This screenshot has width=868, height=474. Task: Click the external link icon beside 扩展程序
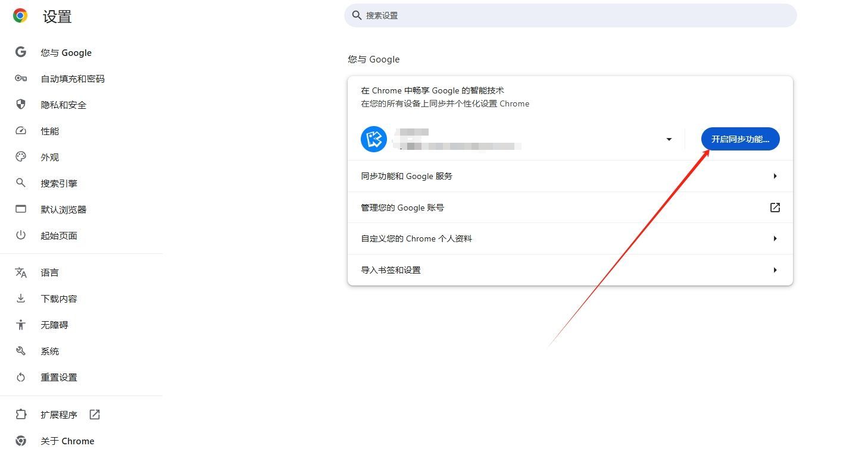point(95,415)
